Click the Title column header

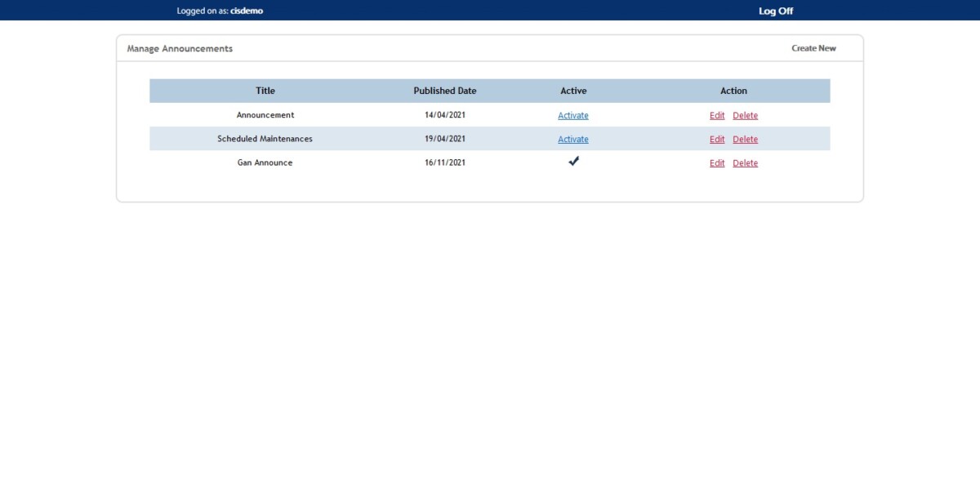pyautogui.click(x=265, y=91)
